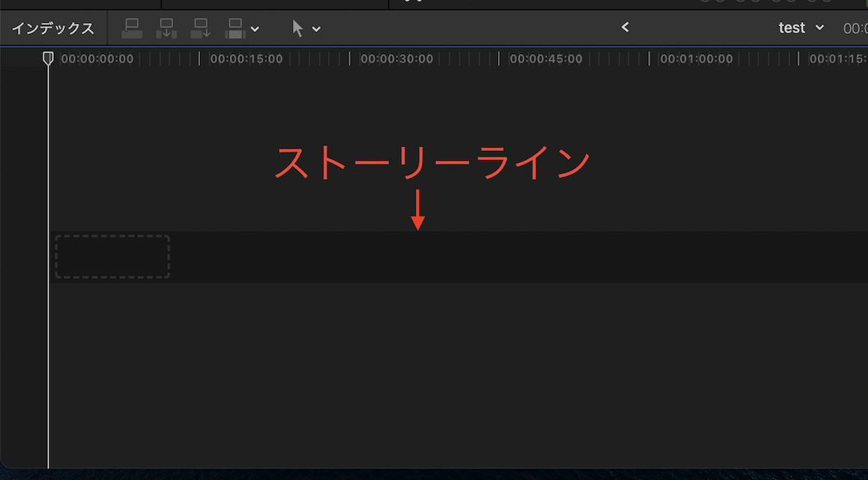Go back in timeline history
The height and width of the screenshot is (480, 868).
pyautogui.click(x=625, y=27)
